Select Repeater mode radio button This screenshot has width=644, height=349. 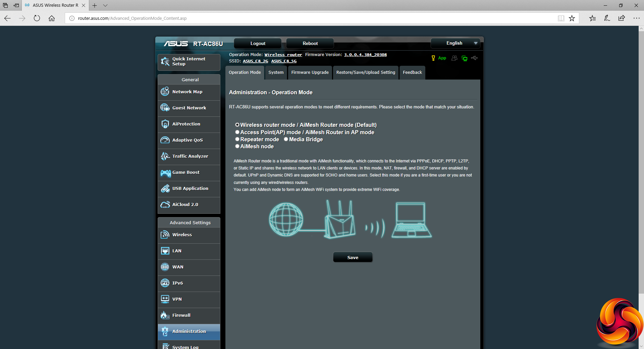tap(237, 139)
